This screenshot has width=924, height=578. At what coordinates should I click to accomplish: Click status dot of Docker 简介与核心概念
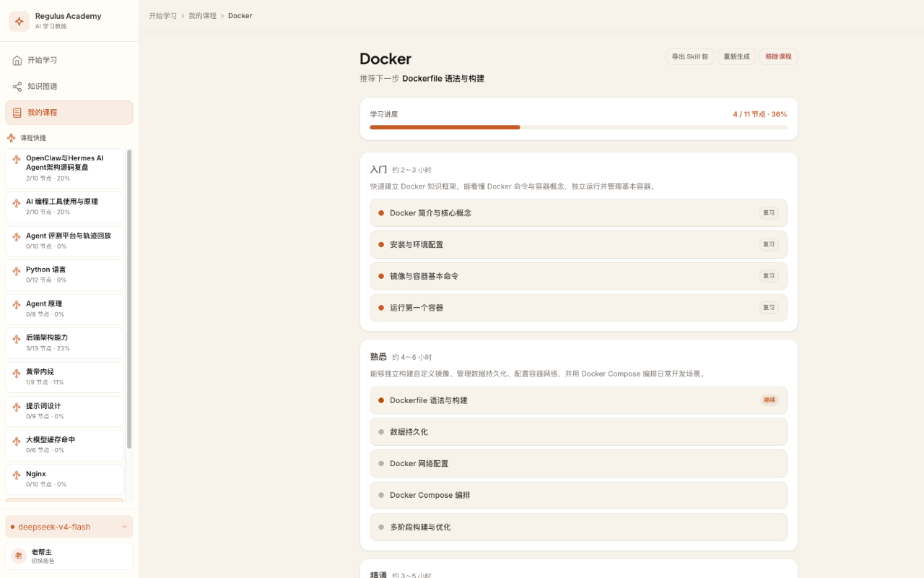coord(381,213)
